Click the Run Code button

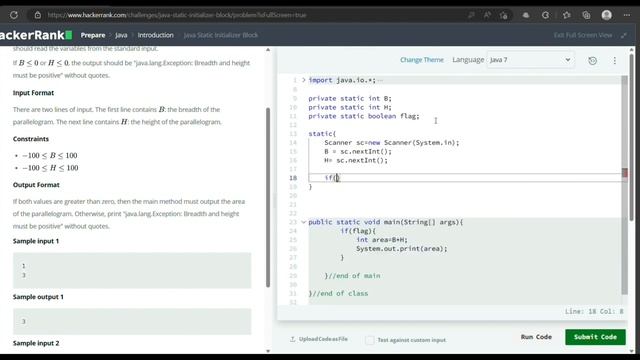[x=536, y=337]
